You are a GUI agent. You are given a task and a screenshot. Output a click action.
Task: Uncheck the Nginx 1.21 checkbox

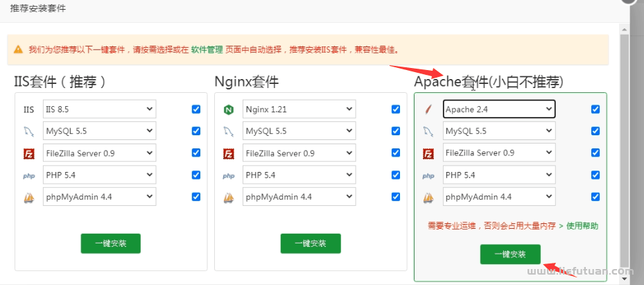coord(396,110)
